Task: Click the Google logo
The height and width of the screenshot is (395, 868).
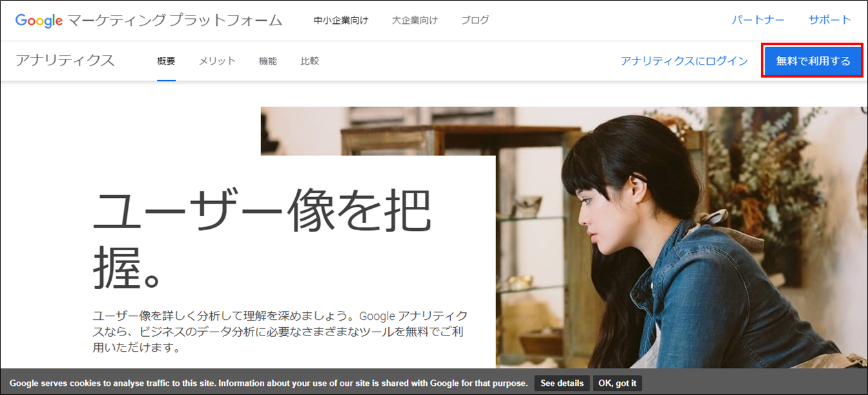Action: pos(39,20)
